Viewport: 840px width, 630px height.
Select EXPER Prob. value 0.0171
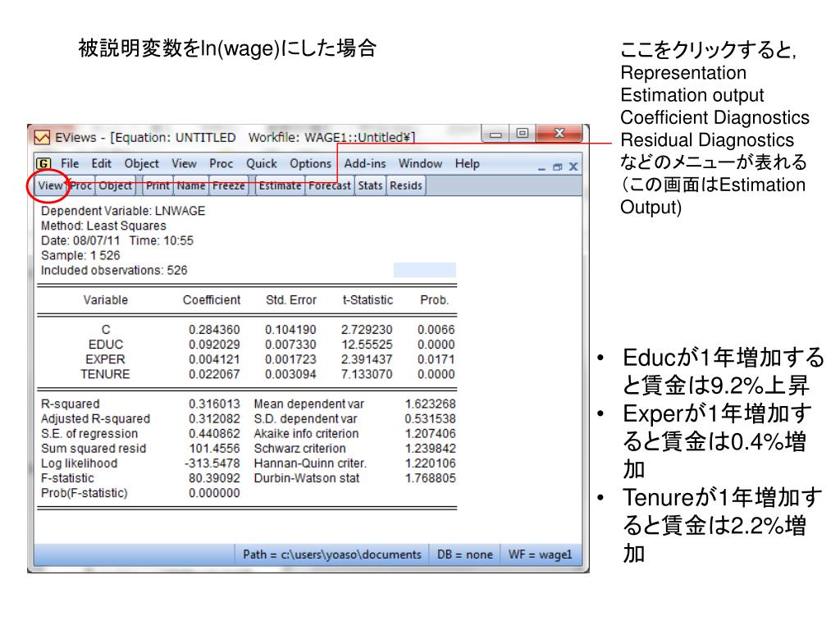click(436, 359)
